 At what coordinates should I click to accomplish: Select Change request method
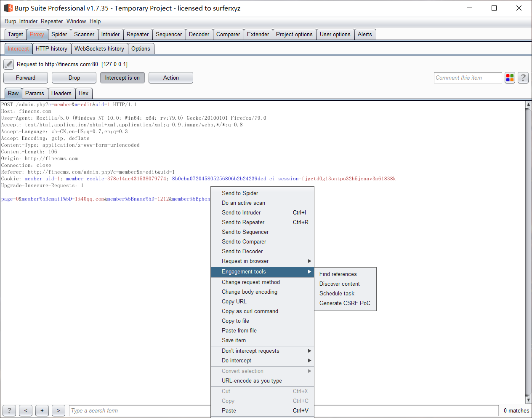[x=262, y=282]
